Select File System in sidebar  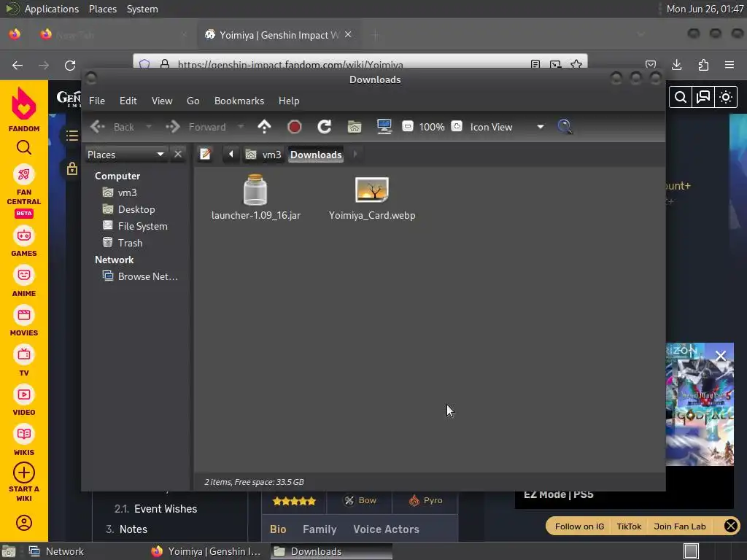click(x=136, y=226)
